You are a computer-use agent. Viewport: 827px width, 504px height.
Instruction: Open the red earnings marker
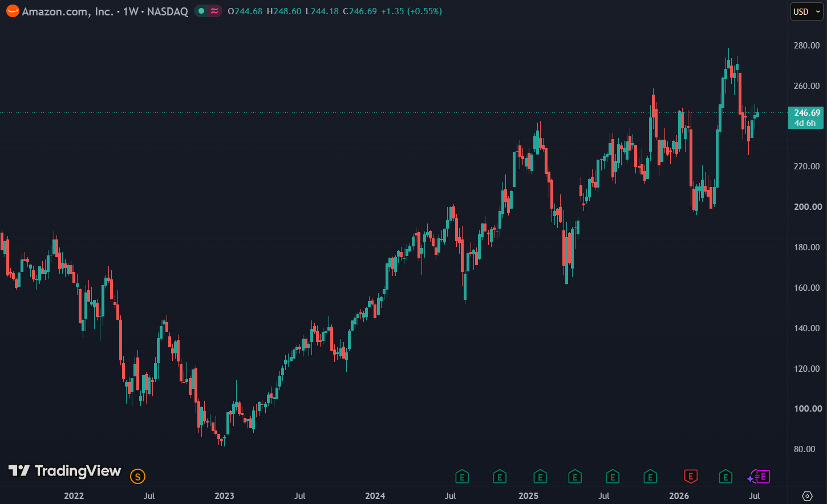click(x=691, y=476)
